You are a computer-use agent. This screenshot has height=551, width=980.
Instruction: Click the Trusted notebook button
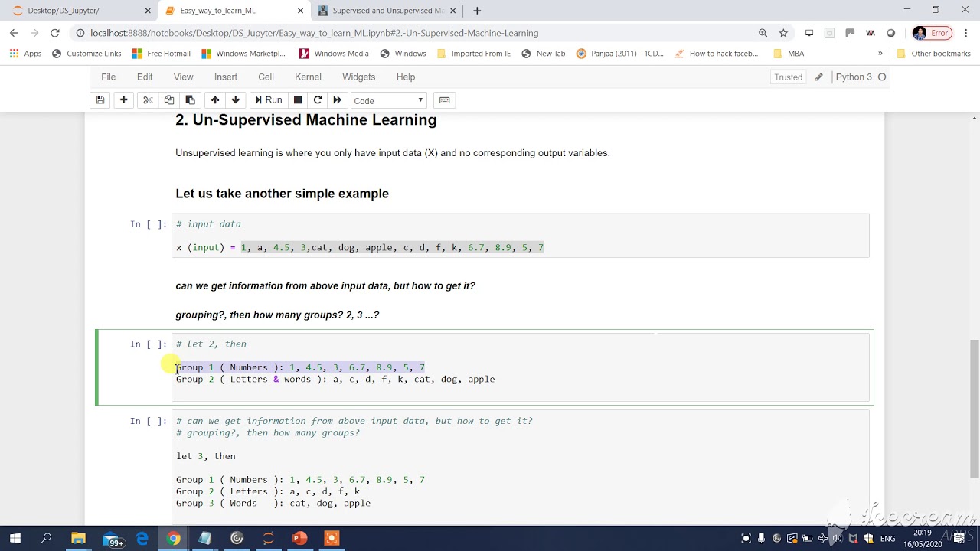[788, 77]
